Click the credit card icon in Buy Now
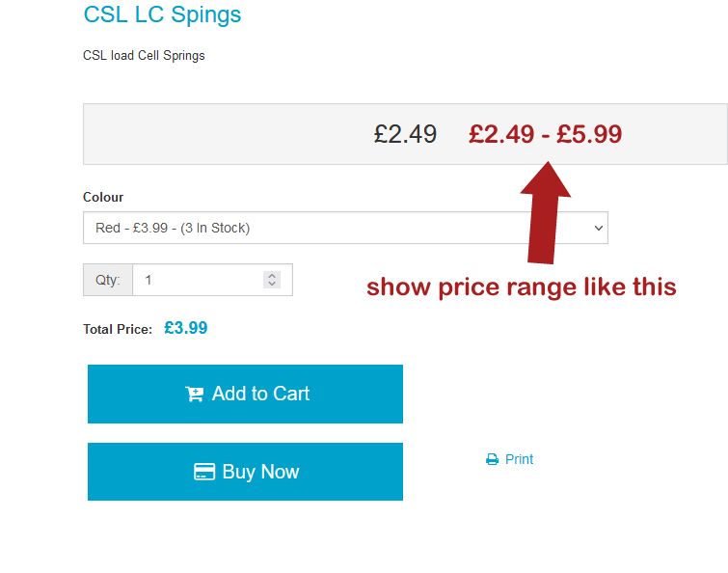Viewport: 728px width, 573px height. click(x=204, y=472)
